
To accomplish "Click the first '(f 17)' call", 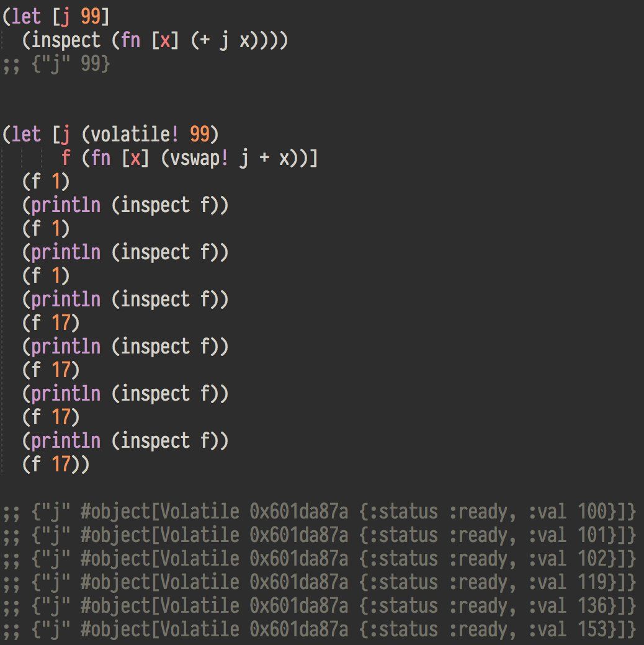I will pyautogui.click(x=51, y=322).
